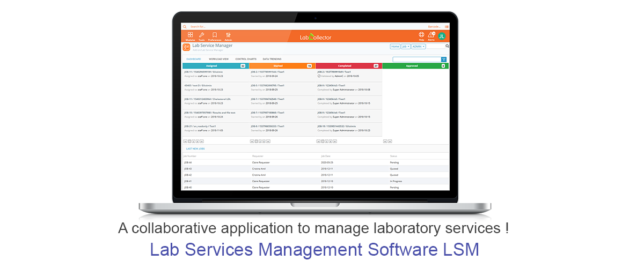Open the Admin sliders icon

click(228, 35)
